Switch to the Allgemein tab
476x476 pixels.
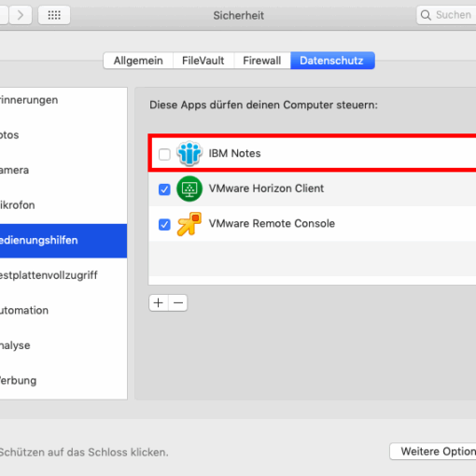[x=138, y=61]
